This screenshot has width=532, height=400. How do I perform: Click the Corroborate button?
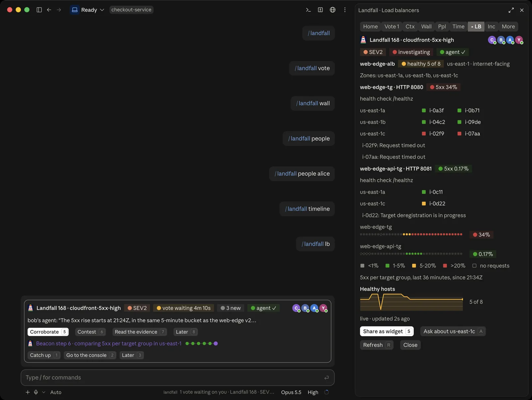click(x=48, y=332)
